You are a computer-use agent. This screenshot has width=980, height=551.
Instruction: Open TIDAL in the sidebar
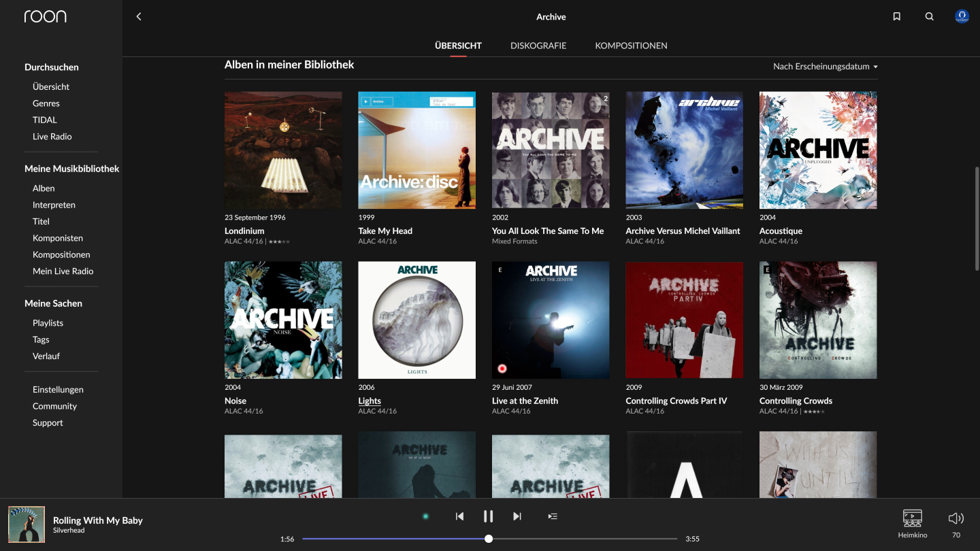click(45, 120)
